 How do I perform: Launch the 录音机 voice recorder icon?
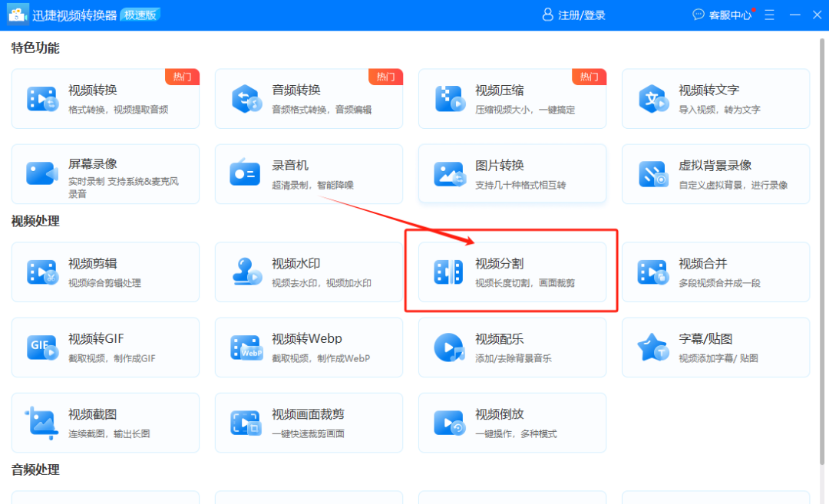(245, 173)
